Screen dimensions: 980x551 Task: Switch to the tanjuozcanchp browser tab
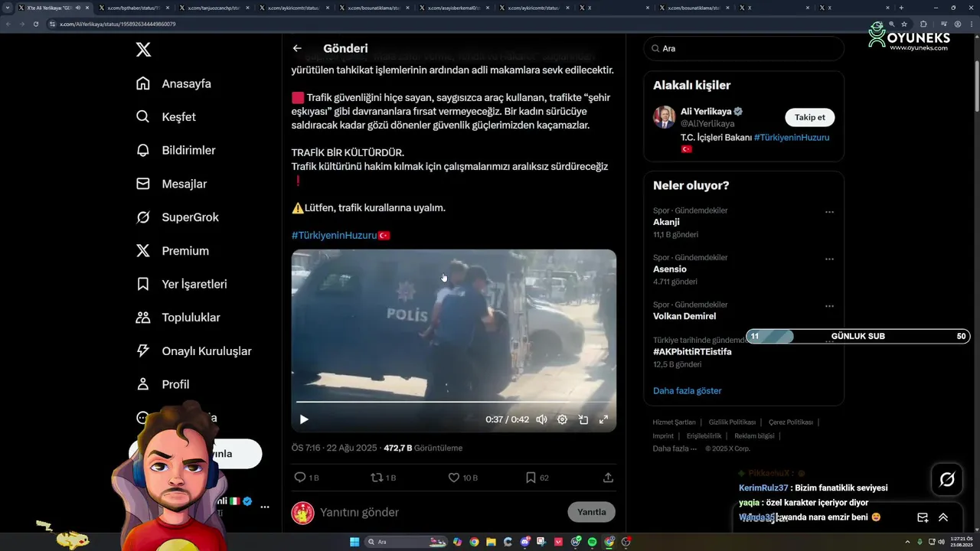(x=214, y=8)
